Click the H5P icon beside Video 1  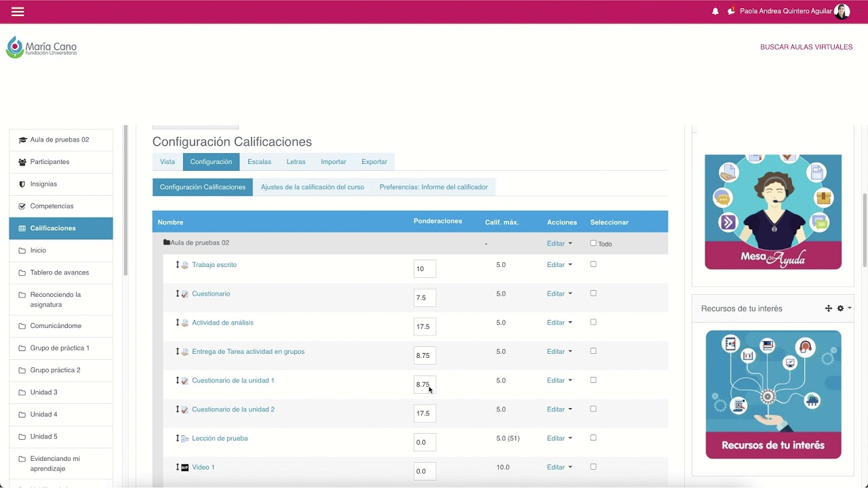pos(185,468)
